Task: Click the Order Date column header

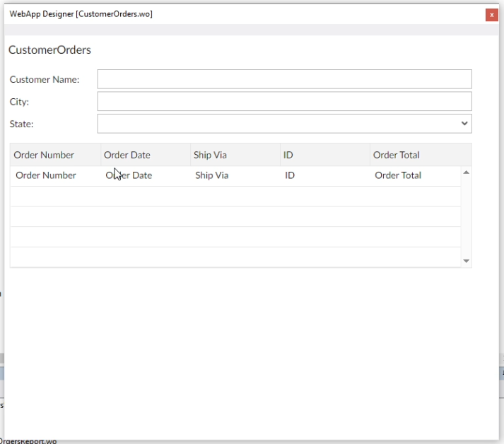Action: pyautogui.click(x=127, y=155)
